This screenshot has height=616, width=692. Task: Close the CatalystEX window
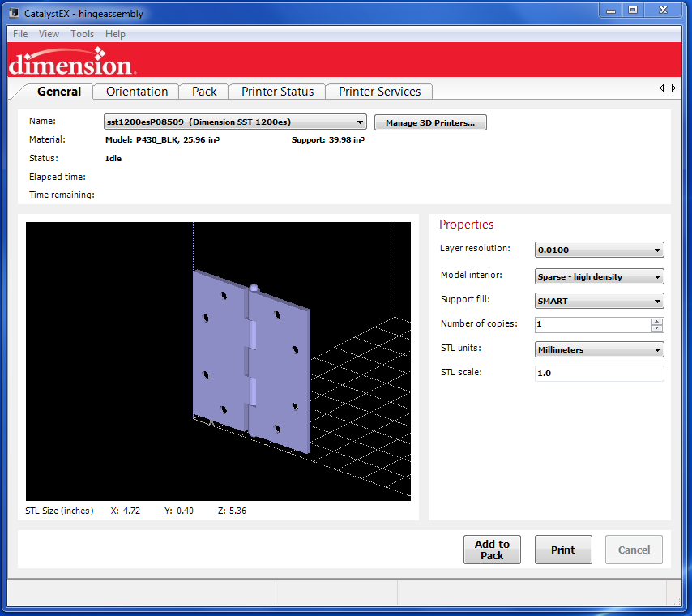[x=663, y=11]
